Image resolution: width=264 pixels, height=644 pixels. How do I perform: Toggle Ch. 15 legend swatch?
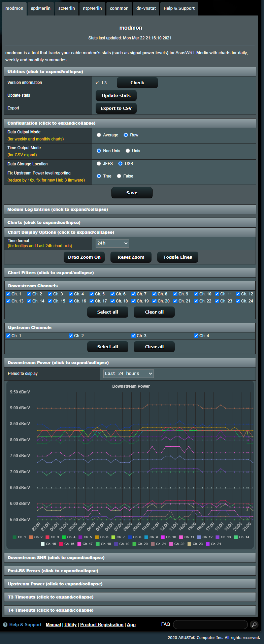coord(43,544)
